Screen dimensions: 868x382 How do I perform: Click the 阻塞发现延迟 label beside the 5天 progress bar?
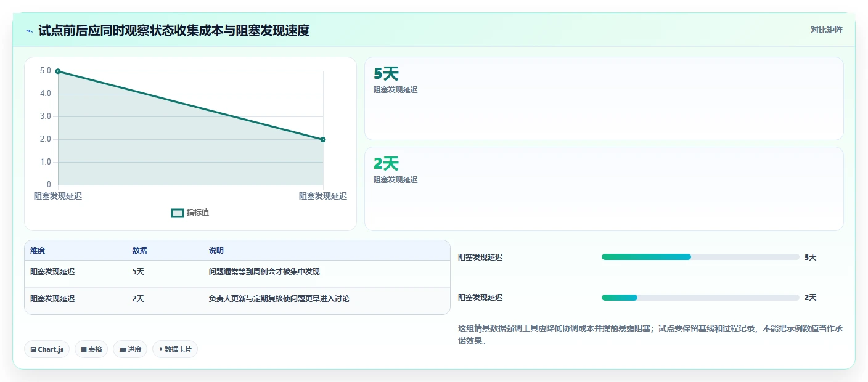click(x=480, y=258)
